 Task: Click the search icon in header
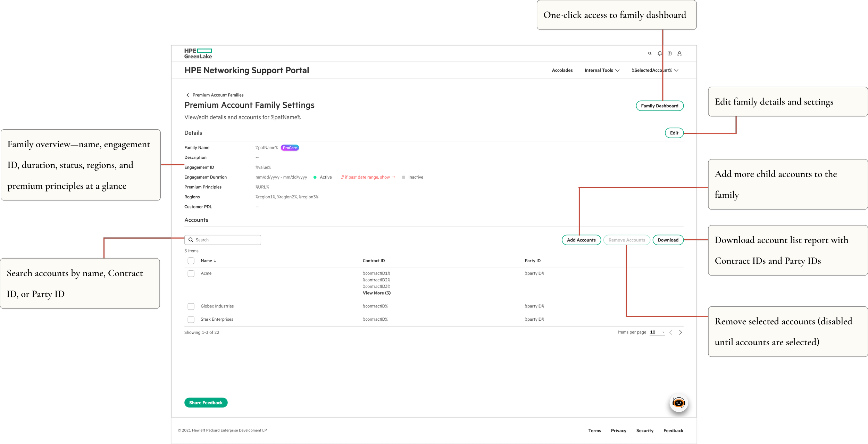click(x=650, y=54)
